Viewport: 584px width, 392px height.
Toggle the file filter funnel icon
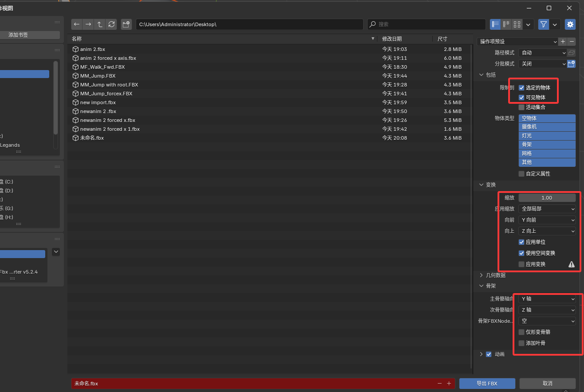pos(544,24)
